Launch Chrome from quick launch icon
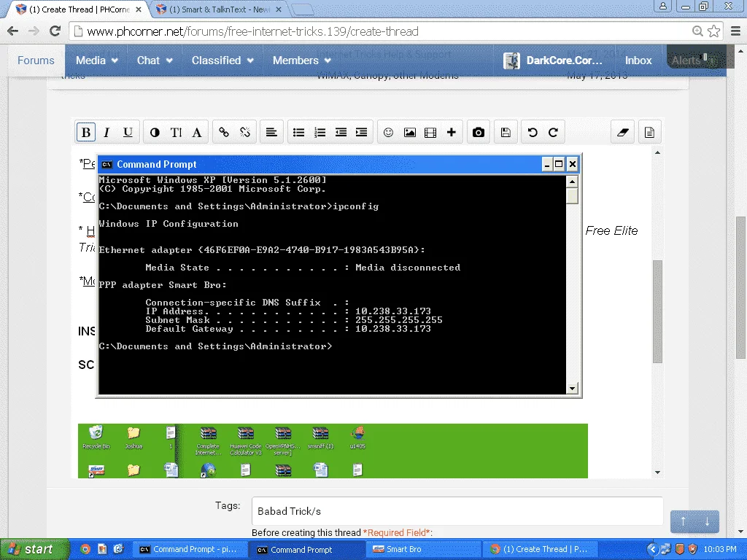The width and height of the screenshot is (747, 560). [x=85, y=549]
